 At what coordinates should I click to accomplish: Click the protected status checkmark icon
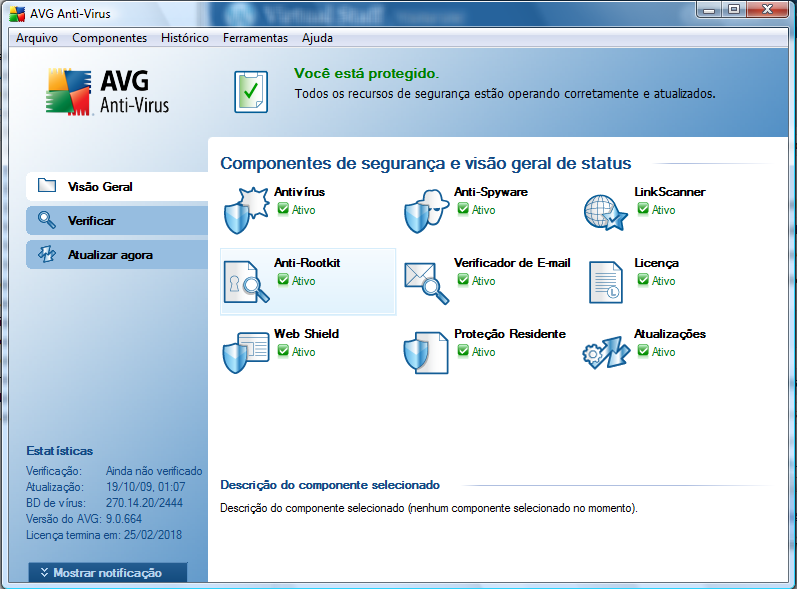(x=251, y=92)
